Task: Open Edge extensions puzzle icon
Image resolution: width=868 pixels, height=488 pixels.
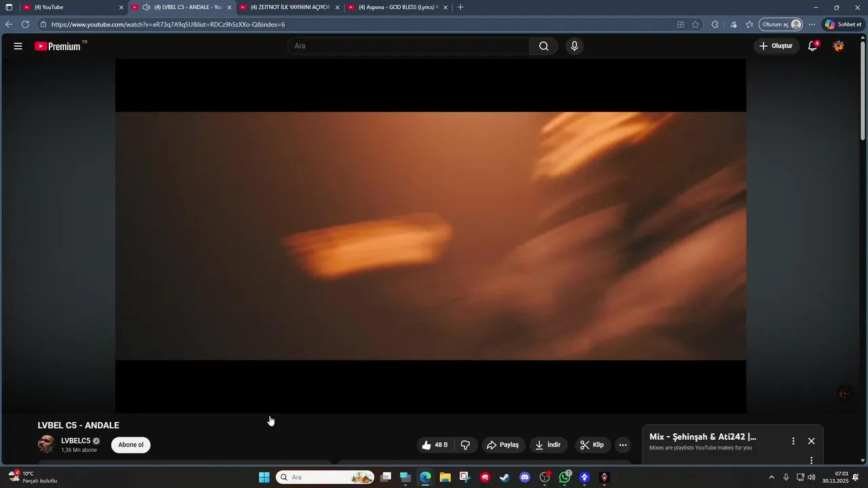Action: click(x=715, y=24)
